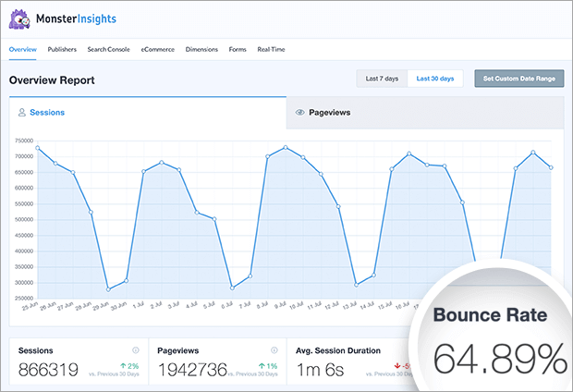This screenshot has height=392, width=573.
Task: Show the Pageviews chart tab
Action: [425, 113]
